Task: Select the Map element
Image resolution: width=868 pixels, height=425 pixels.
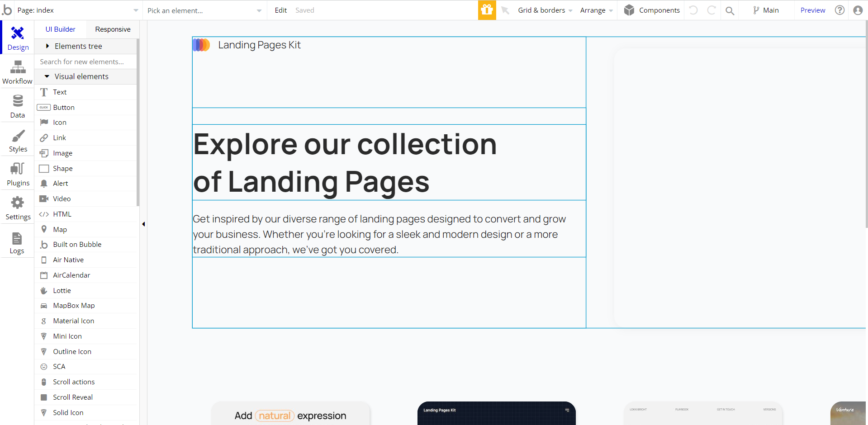Action: [86, 229]
